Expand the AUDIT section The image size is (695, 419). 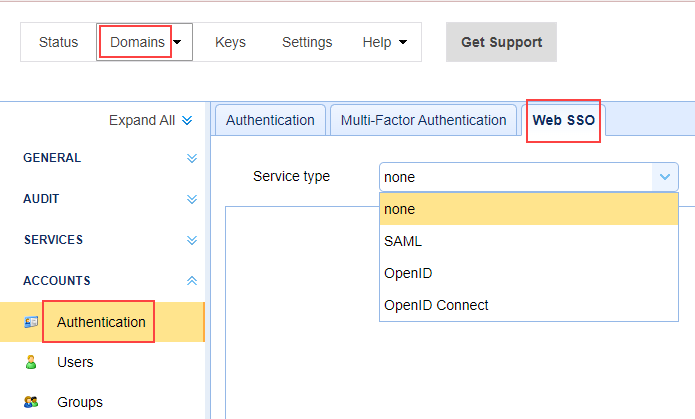(192, 199)
